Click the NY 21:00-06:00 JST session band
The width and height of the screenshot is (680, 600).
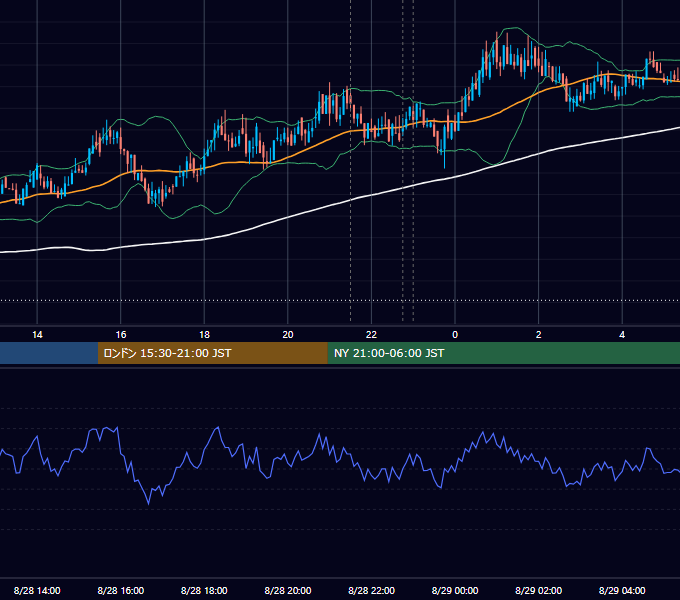(503, 353)
